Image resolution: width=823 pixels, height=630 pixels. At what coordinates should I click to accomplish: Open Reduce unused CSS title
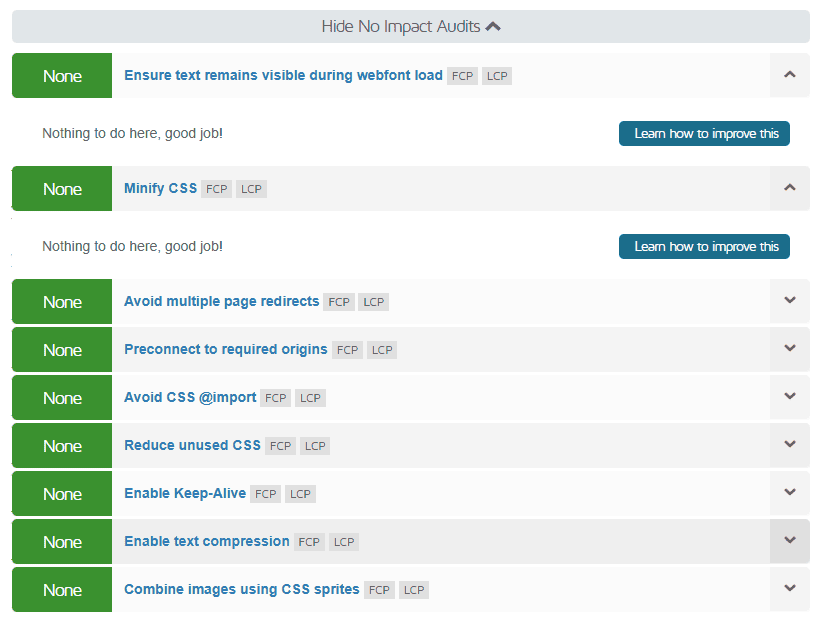point(193,445)
